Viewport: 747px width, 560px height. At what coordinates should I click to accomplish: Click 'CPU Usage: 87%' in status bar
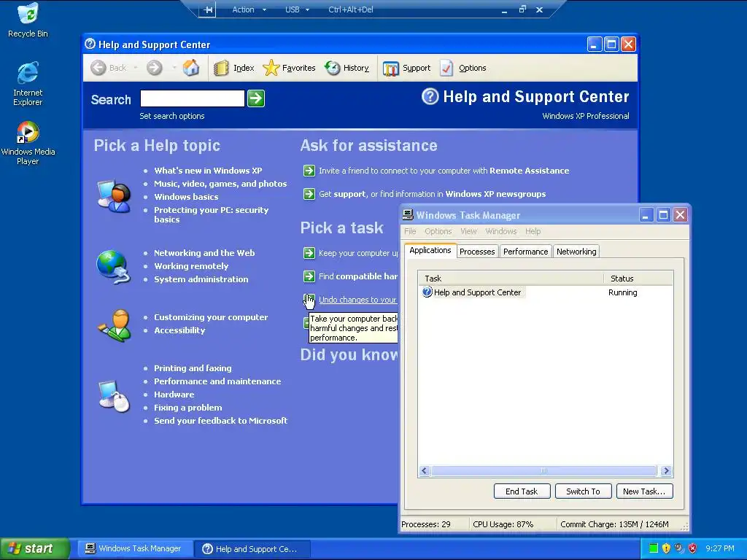(x=503, y=524)
